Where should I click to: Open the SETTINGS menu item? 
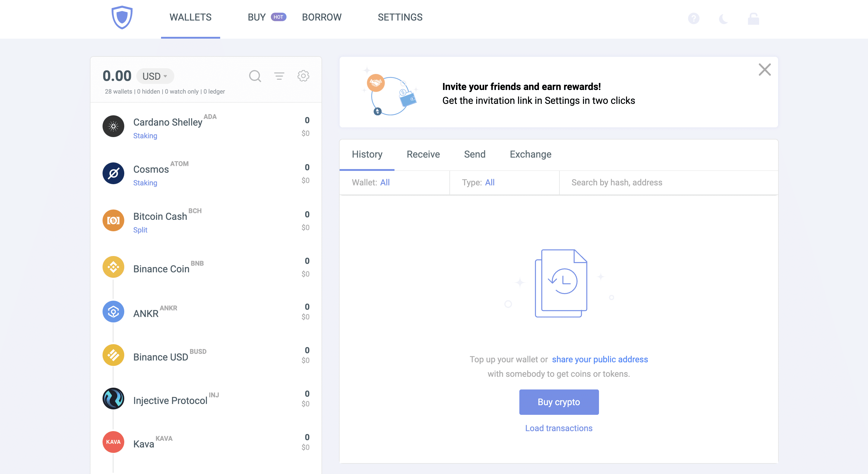pos(400,17)
